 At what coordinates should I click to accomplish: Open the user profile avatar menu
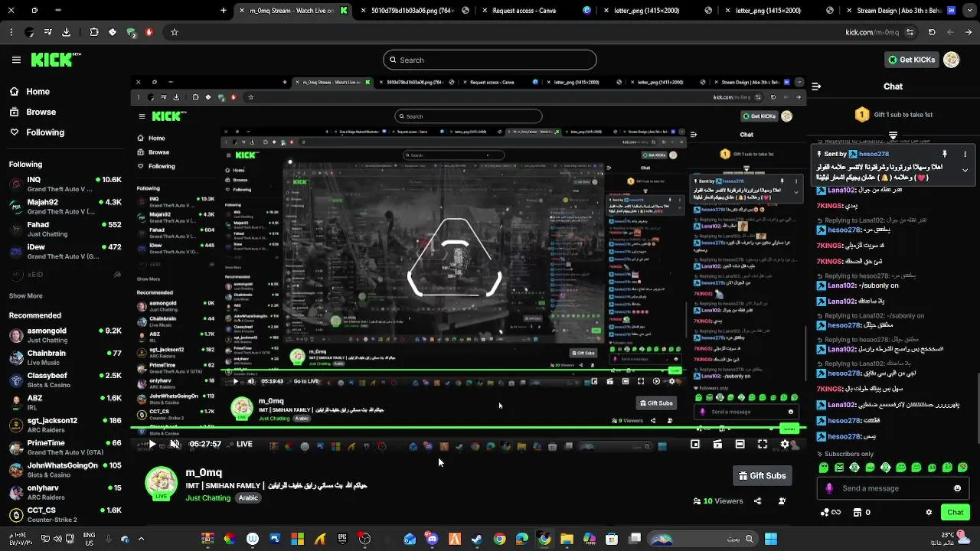coord(952,60)
